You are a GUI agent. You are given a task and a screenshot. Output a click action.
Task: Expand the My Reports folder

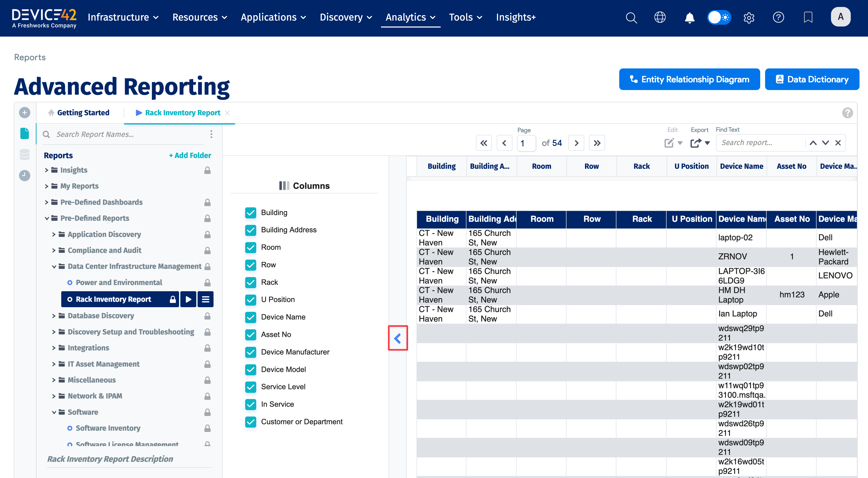coord(47,186)
